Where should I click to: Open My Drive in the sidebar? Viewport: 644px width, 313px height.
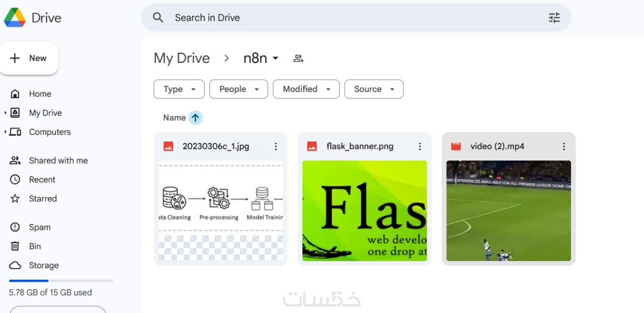[x=45, y=113]
